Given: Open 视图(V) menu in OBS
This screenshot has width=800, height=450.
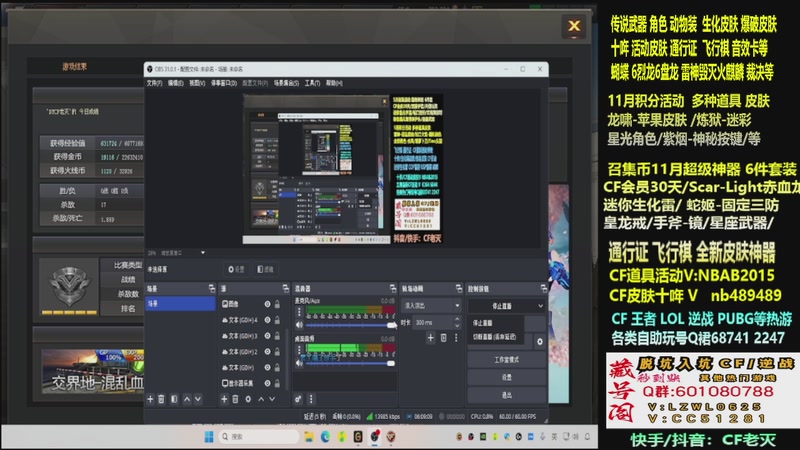Looking at the screenshot, I should click(197, 83).
